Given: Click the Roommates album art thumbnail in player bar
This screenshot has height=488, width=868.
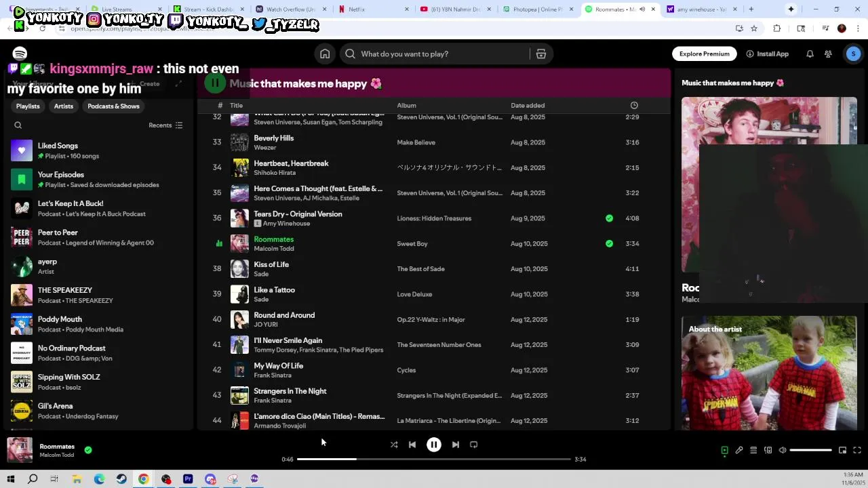Looking at the screenshot, I should pyautogui.click(x=20, y=450).
